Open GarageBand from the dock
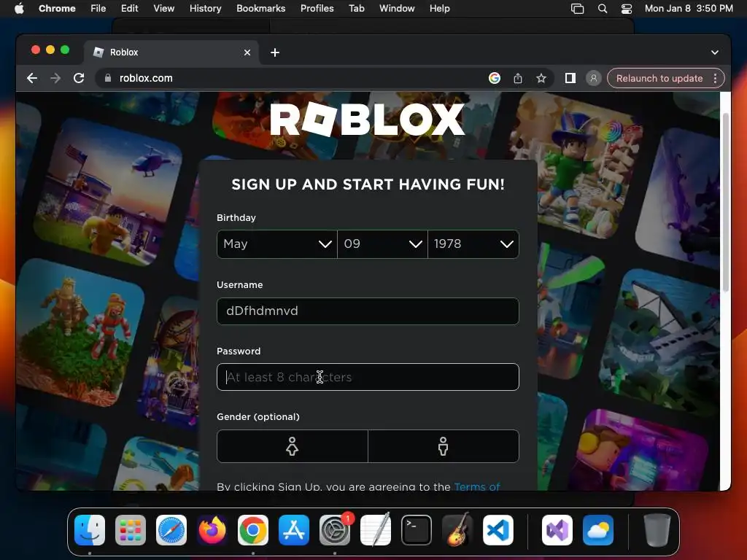The image size is (747, 560). pos(457,530)
